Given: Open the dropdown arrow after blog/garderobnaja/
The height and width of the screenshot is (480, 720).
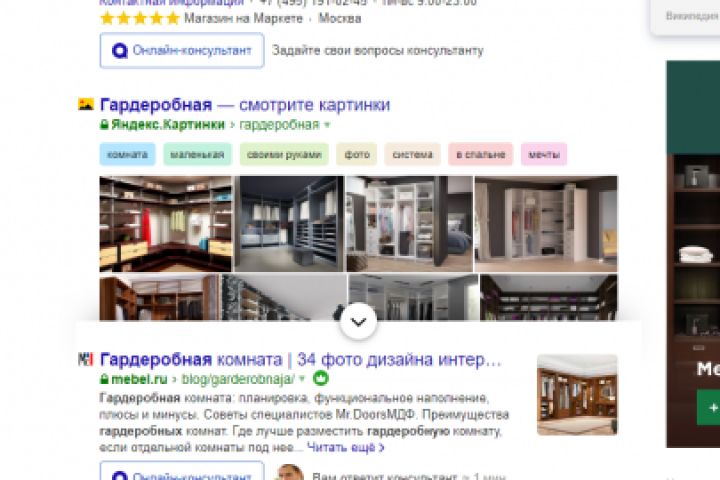Looking at the screenshot, I should [302, 379].
